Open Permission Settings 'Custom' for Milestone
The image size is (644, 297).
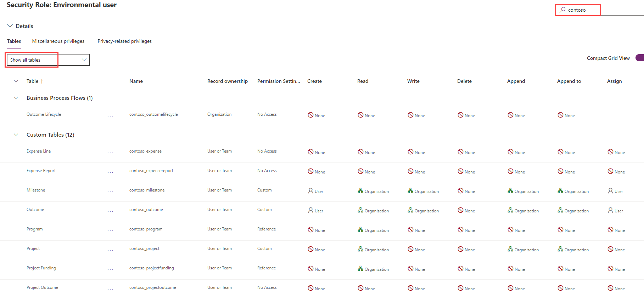264,190
